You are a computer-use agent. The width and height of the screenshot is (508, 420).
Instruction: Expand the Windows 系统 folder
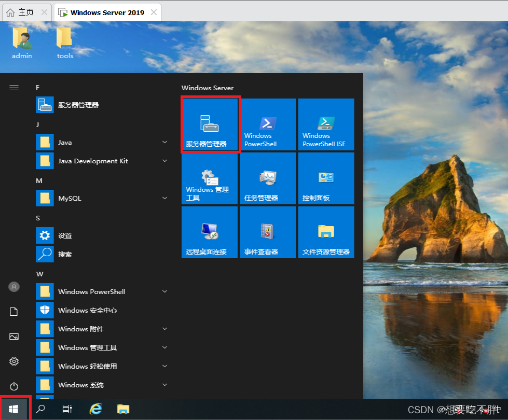(102, 385)
